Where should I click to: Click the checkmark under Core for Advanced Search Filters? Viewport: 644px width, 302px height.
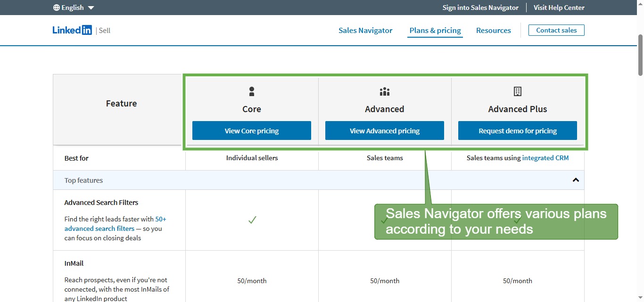point(252,220)
